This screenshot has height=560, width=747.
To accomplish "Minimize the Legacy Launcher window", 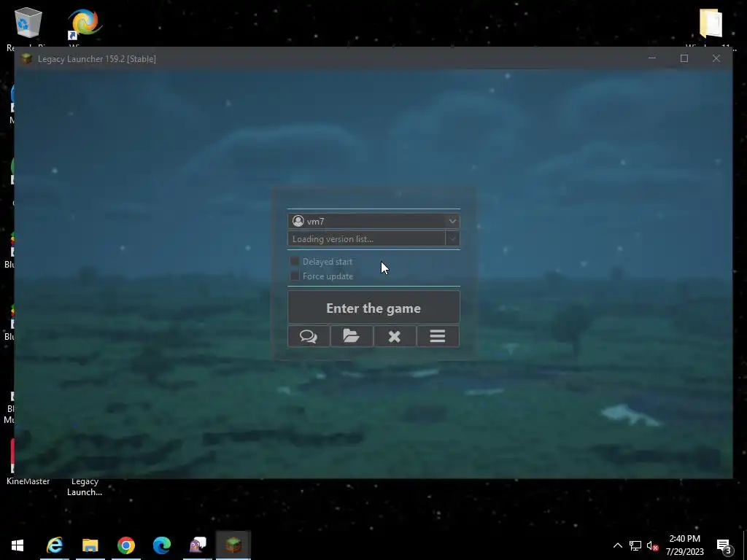I will (x=652, y=58).
